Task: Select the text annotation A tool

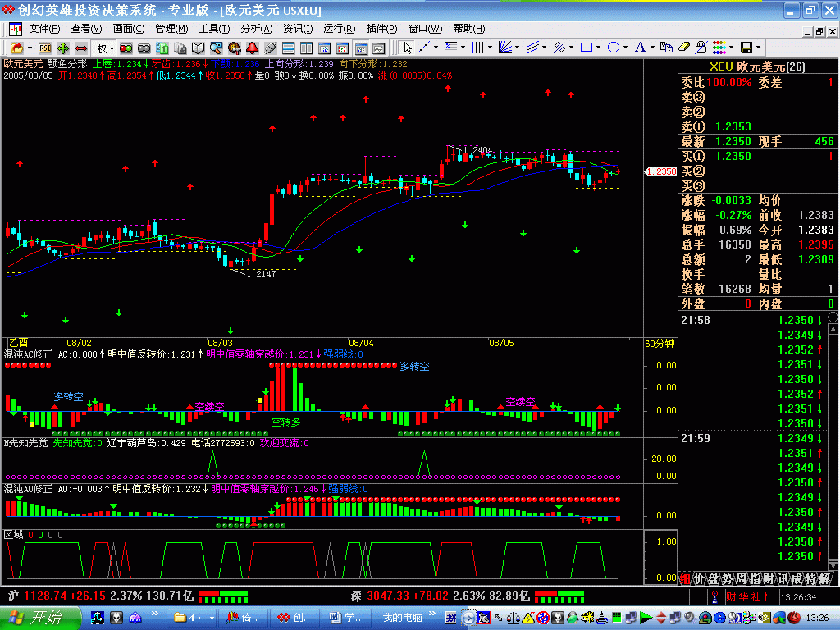Action: click(x=640, y=48)
